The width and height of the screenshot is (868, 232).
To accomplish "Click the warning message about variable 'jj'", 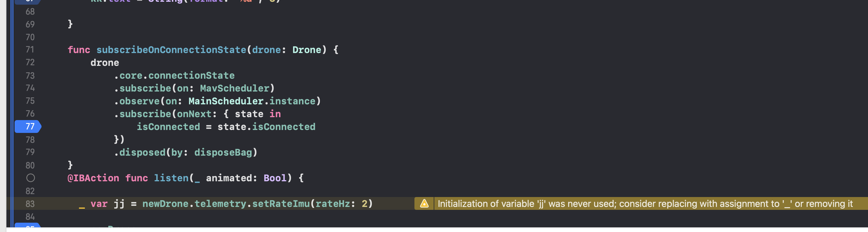I will [x=645, y=203].
